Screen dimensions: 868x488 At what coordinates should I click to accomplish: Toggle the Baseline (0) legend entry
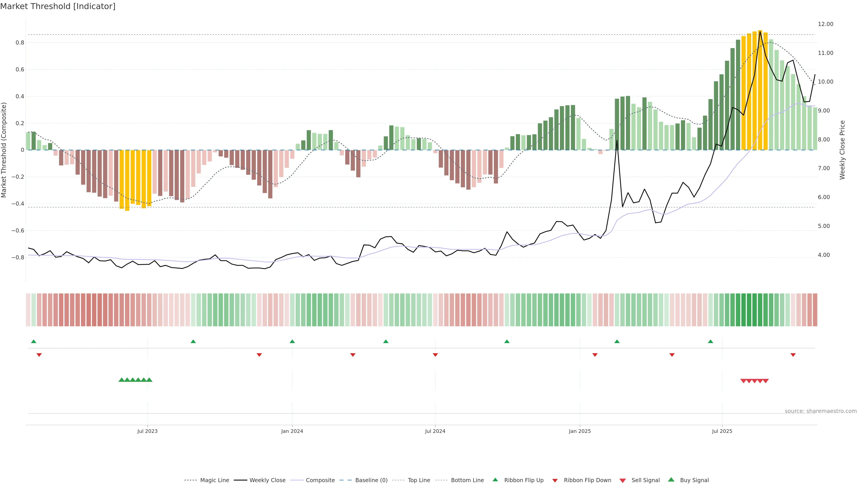pyautogui.click(x=371, y=480)
